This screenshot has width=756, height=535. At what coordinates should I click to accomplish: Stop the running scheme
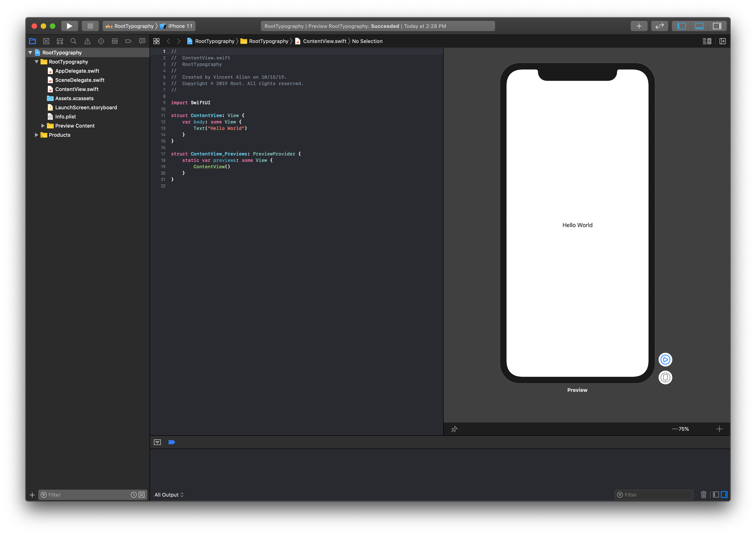pyautogui.click(x=90, y=26)
